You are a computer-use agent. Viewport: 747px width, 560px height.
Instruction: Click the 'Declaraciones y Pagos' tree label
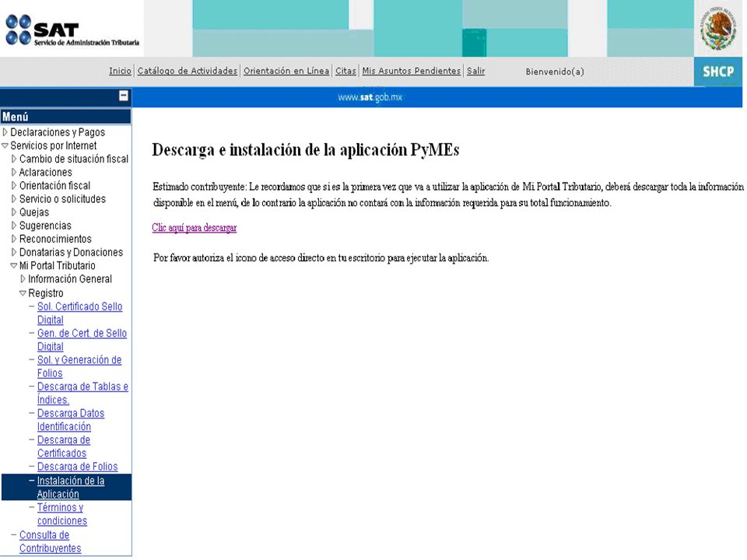point(58,132)
